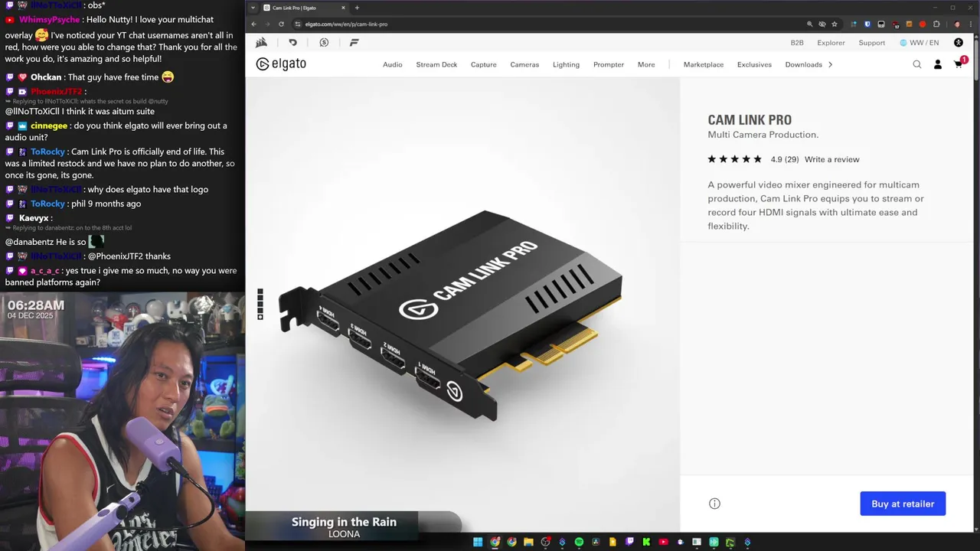Open Spotify from the taskbar
This screenshot has height=551, width=980.
[579, 542]
